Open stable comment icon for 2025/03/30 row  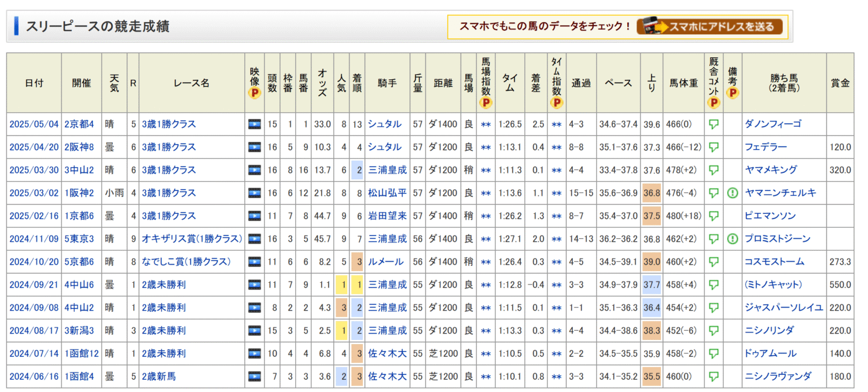click(714, 170)
